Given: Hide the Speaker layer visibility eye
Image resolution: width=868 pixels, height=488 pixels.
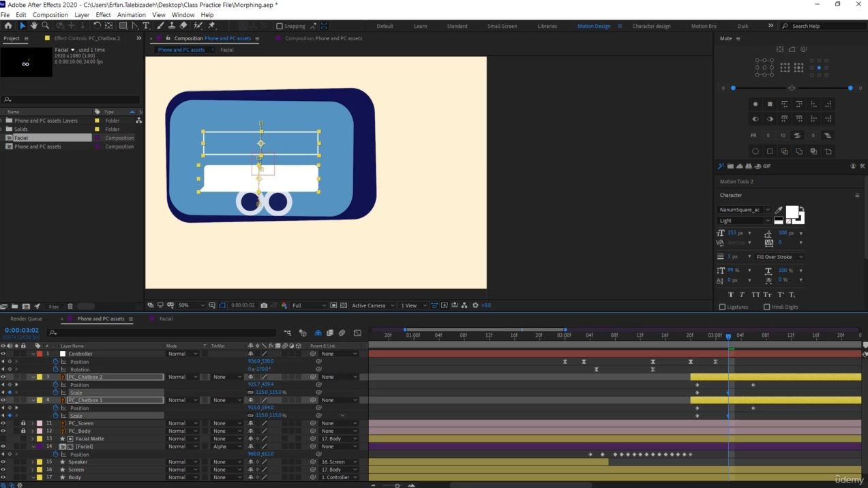Looking at the screenshot, I should (3, 462).
